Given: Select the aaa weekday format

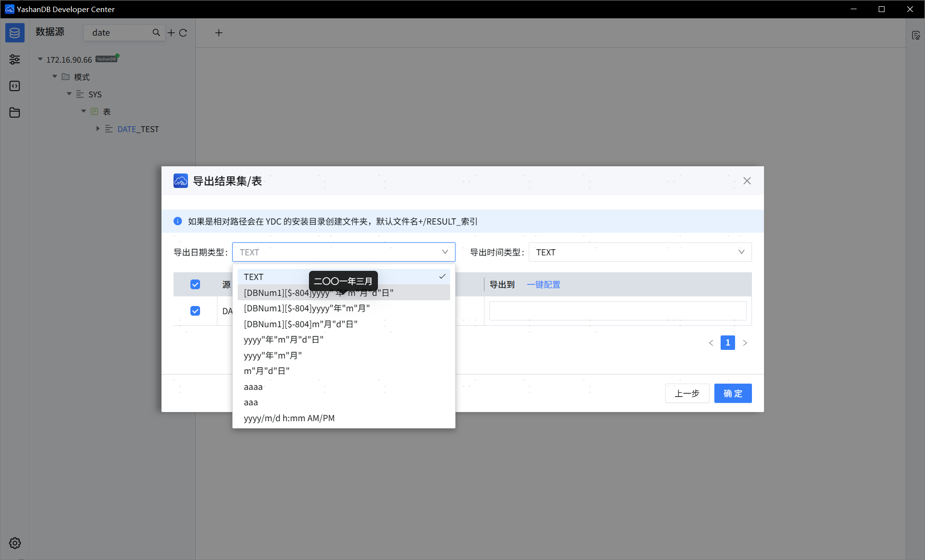Looking at the screenshot, I should click(344, 402).
